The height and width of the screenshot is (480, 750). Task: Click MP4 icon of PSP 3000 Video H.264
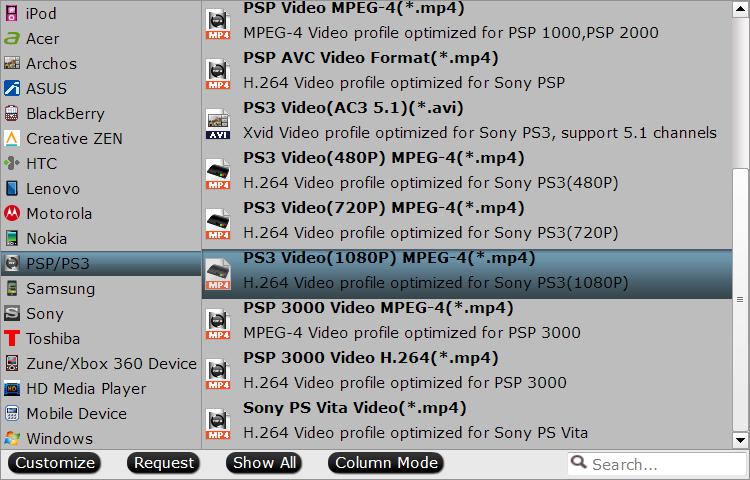coord(218,374)
